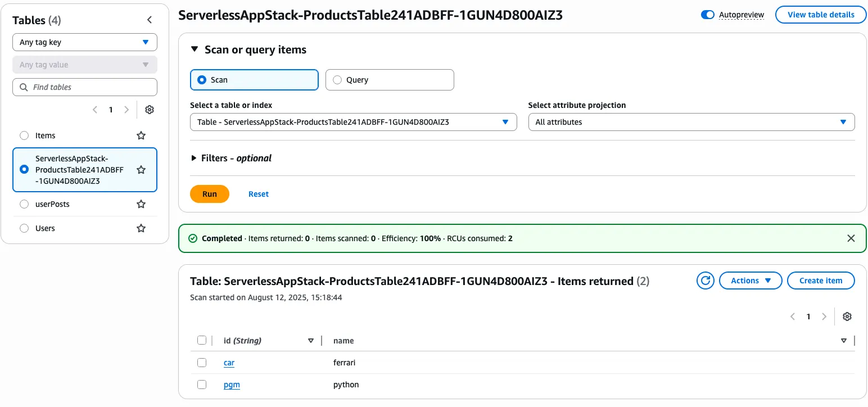Click the Efficiency: 100% text
Screen dimensions: 868x407
coord(411,238)
